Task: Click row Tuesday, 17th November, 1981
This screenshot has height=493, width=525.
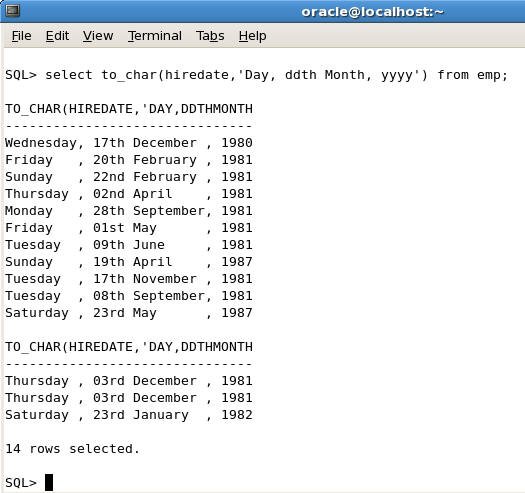Action: pyautogui.click(x=129, y=279)
